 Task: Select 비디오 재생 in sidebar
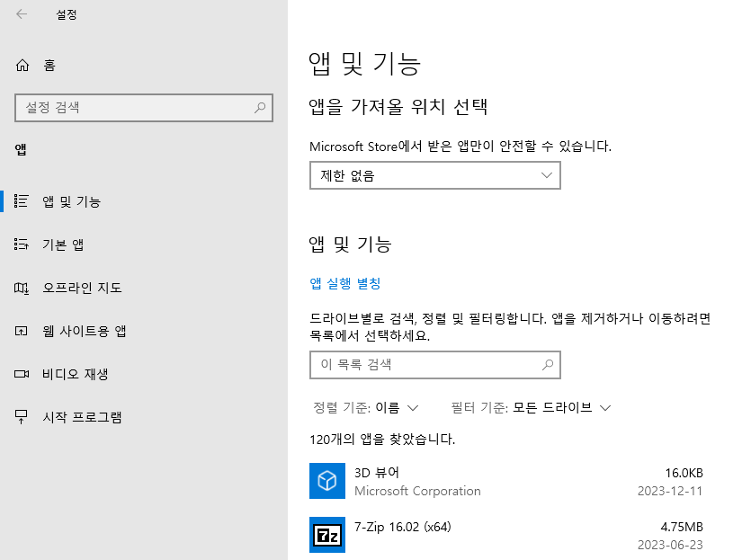tap(144, 374)
